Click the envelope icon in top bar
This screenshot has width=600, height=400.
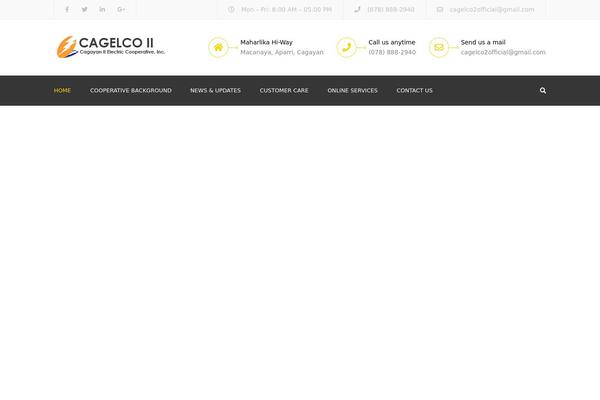pos(440,10)
